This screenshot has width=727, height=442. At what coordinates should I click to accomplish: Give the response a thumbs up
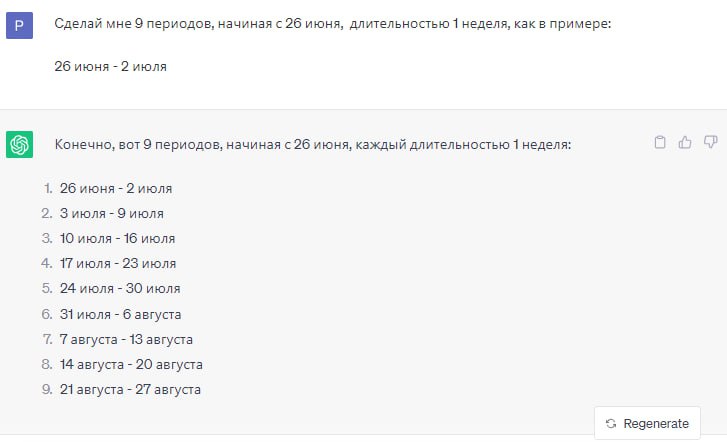pos(685,142)
